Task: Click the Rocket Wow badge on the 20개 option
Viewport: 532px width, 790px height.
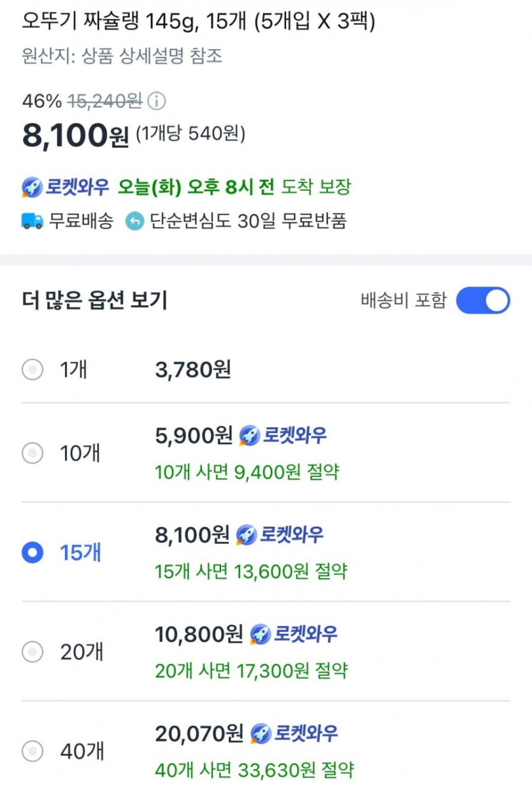Action: (294, 634)
